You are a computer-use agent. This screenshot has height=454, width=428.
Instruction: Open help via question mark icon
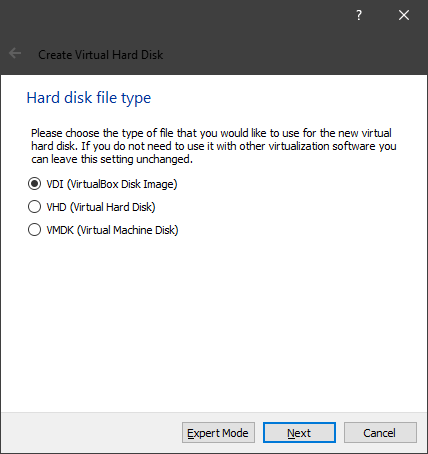pos(359,15)
